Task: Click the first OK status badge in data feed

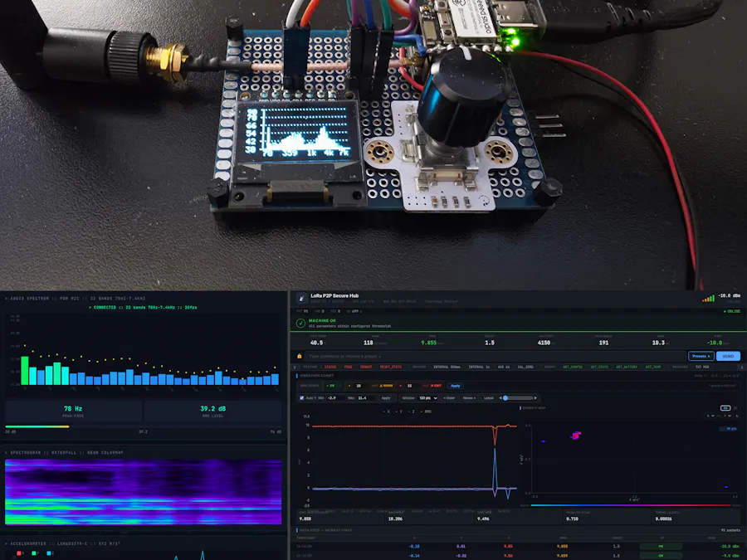Action: pyautogui.click(x=661, y=547)
